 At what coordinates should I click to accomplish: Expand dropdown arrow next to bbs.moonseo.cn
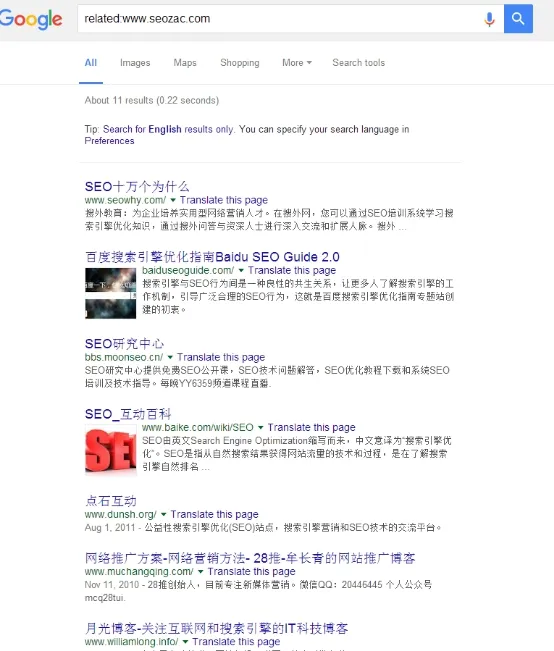coord(170,357)
